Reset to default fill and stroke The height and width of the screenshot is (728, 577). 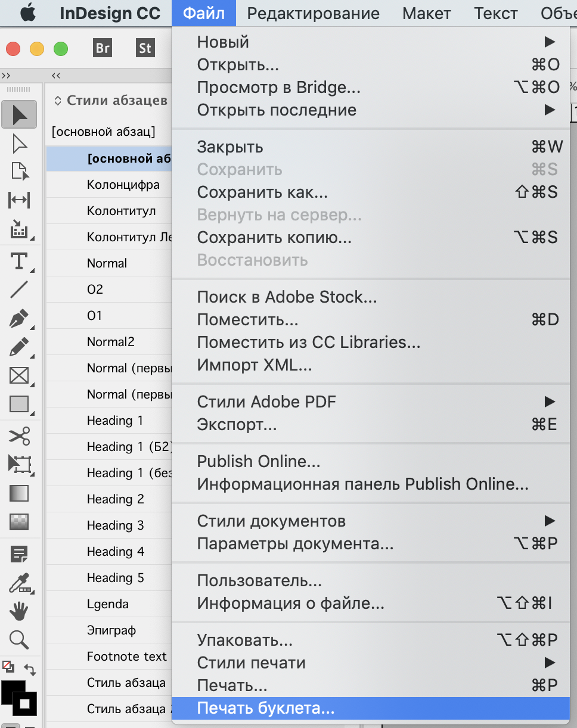(8, 667)
